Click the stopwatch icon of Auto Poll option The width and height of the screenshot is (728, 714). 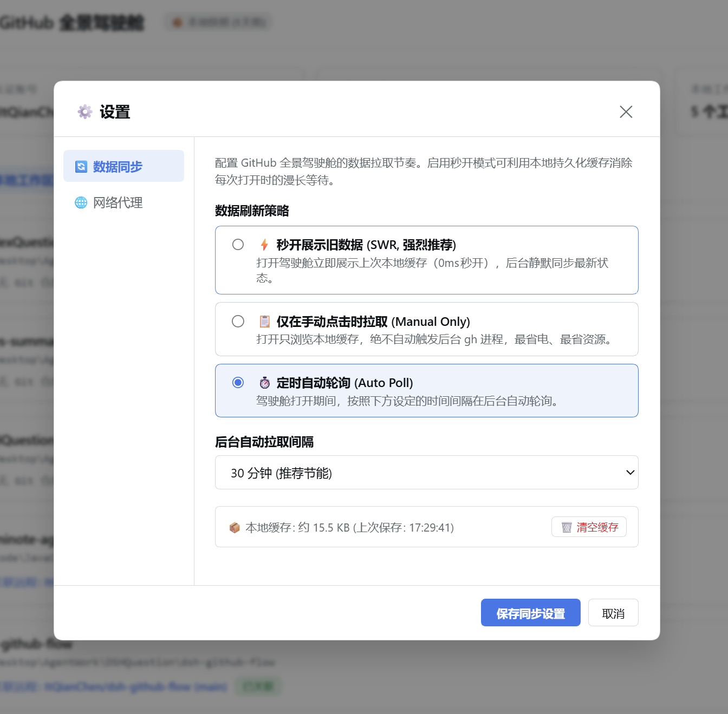264,383
